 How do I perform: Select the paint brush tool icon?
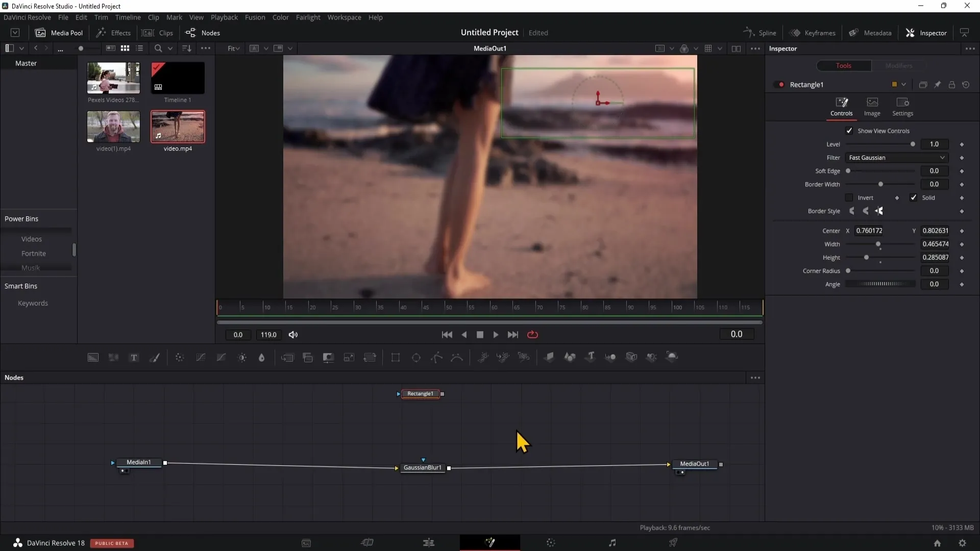155,357
